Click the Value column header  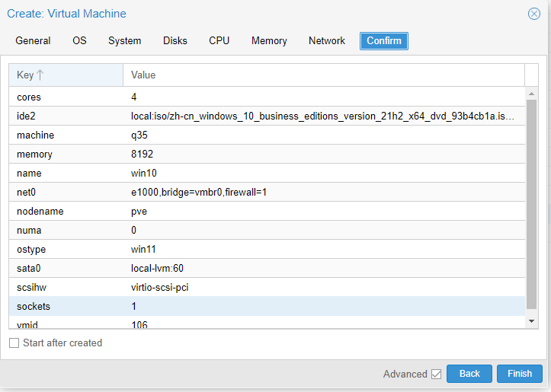323,75
